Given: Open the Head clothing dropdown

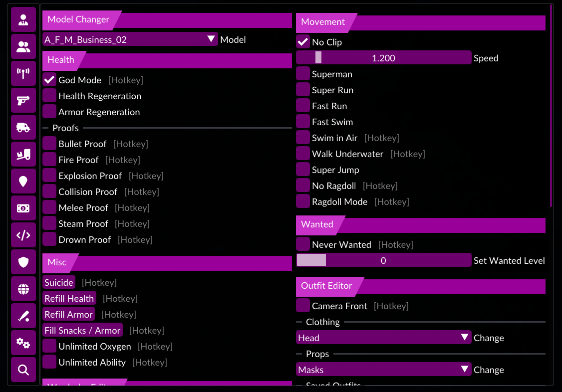Looking at the screenshot, I should click(x=383, y=338).
